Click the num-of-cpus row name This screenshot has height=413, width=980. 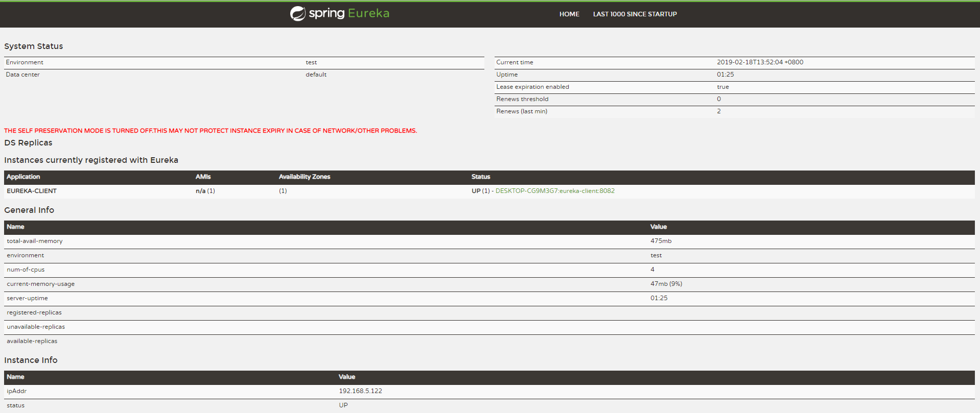26,270
